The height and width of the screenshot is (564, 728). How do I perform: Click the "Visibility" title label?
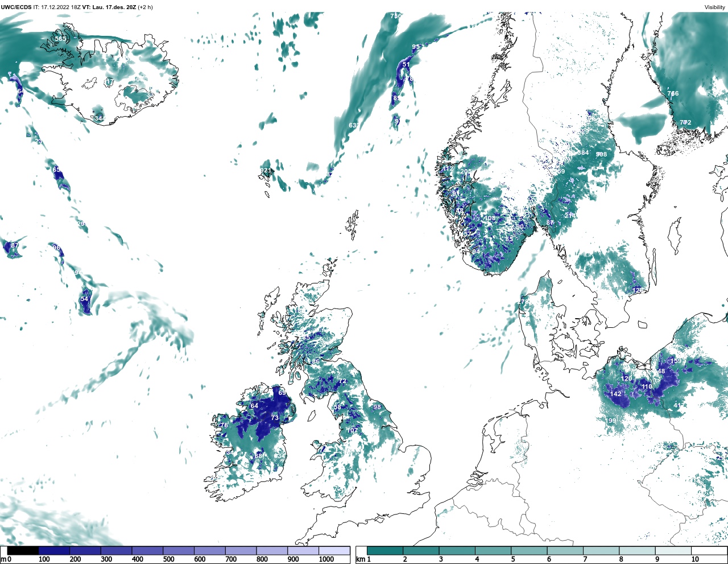(x=715, y=7)
